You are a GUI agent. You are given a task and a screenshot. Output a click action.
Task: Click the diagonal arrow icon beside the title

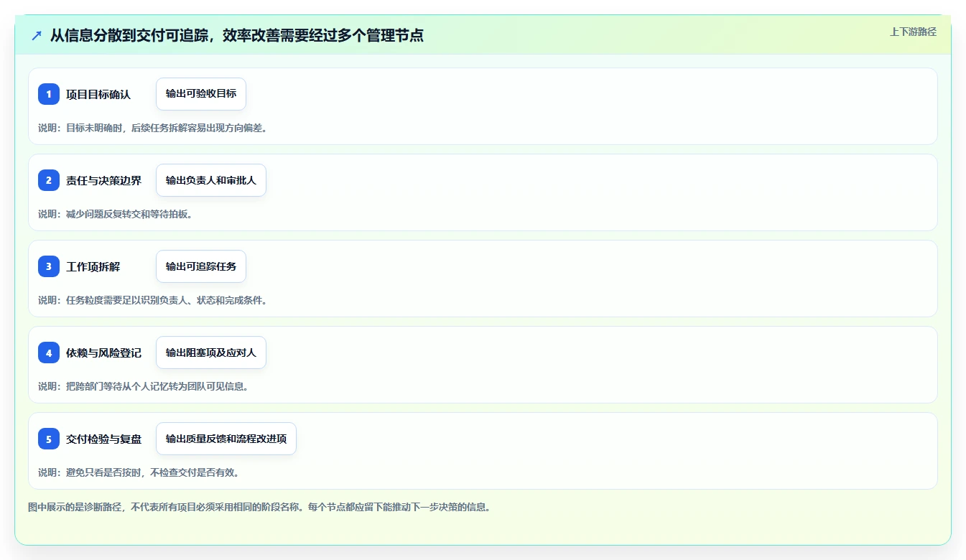tap(37, 35)
